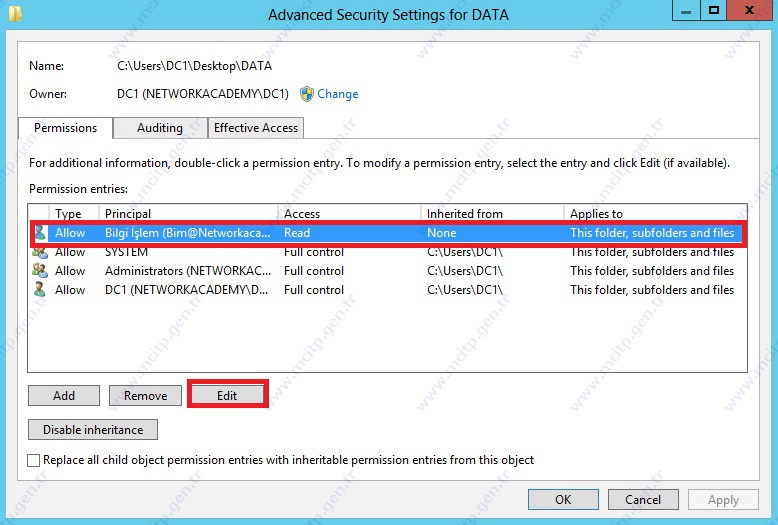
Task: Switch to the Auditing tab
Action: 160,128
